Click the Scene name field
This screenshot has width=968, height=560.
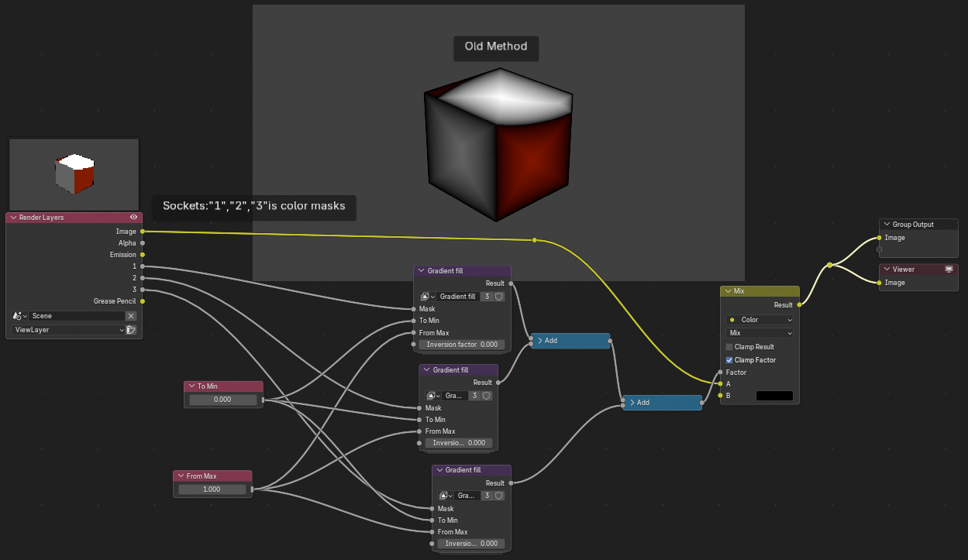pyautogui.click(x=78, y=316)
